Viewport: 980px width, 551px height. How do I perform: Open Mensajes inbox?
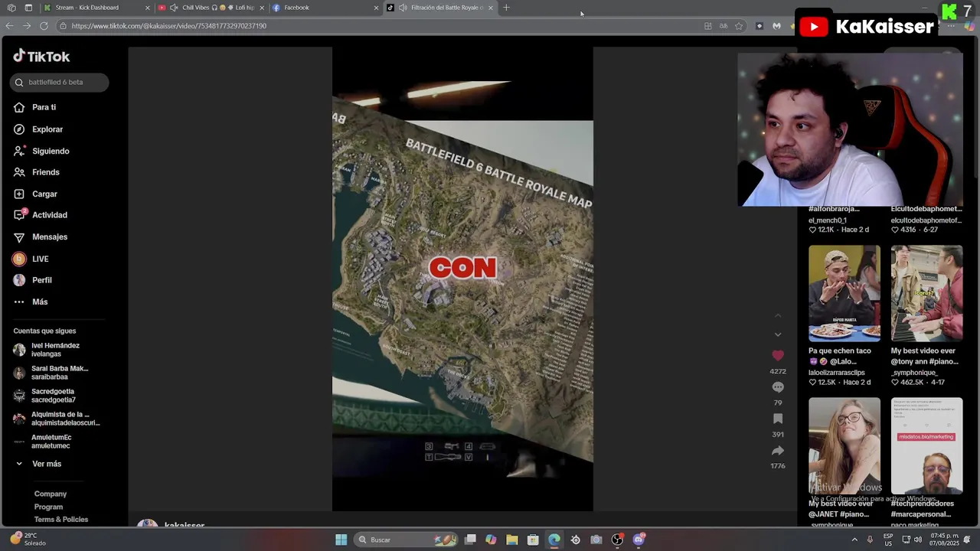click(41, 236)
